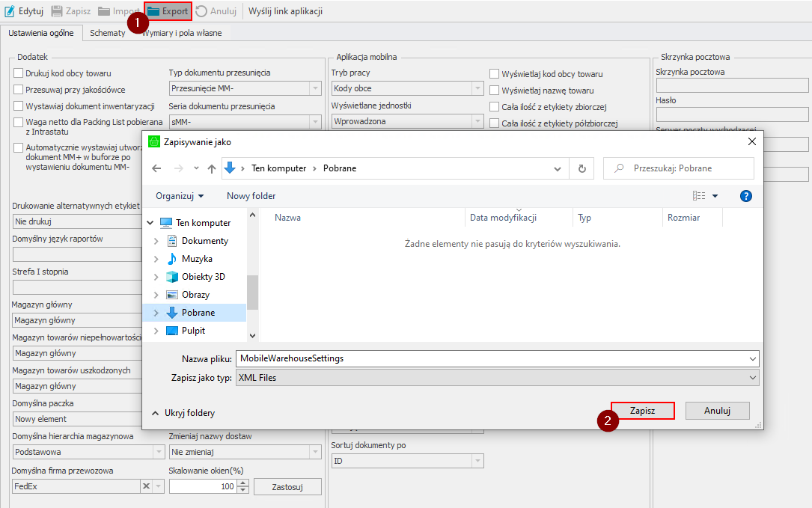
Task: Change view layout using the view icon
Action: click(x=699, y=196)
